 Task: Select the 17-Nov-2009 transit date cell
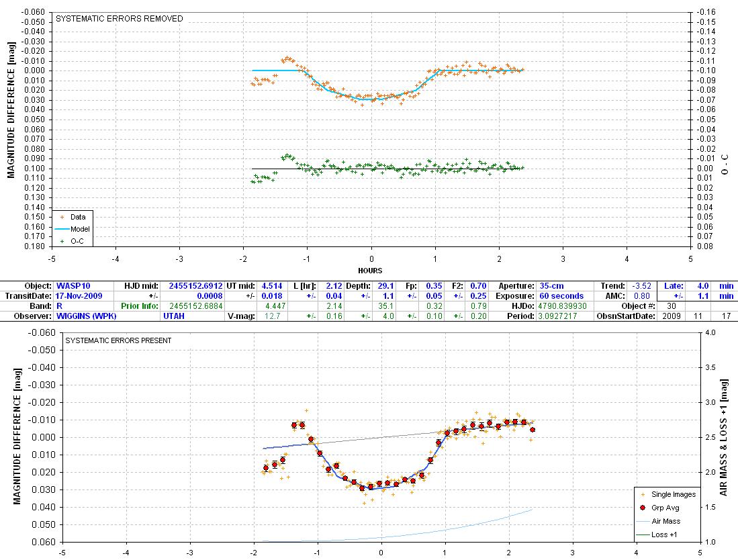click(x=84, y=296)
